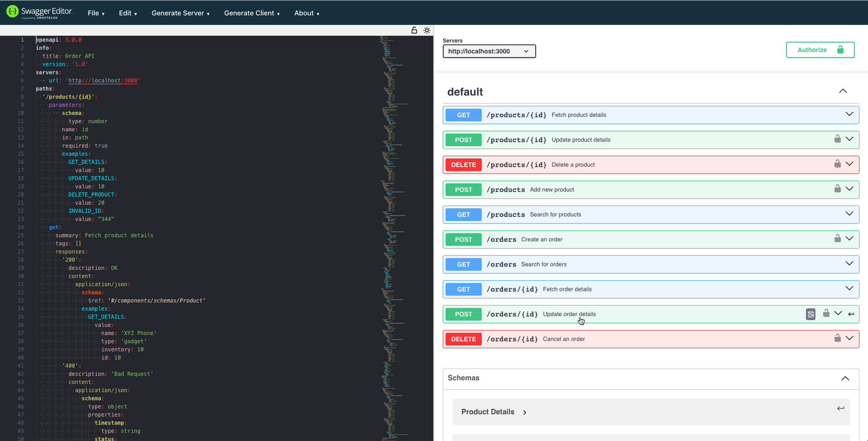Screen dimensions: 868x441
Task: Click copy-to-clipboard icon on POST /orders/{id}
Action: [810, 314]
